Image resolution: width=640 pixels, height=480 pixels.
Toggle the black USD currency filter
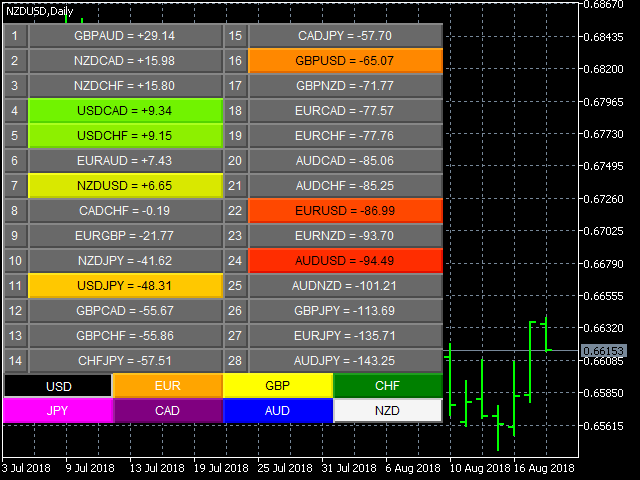[x=58, y=386]
